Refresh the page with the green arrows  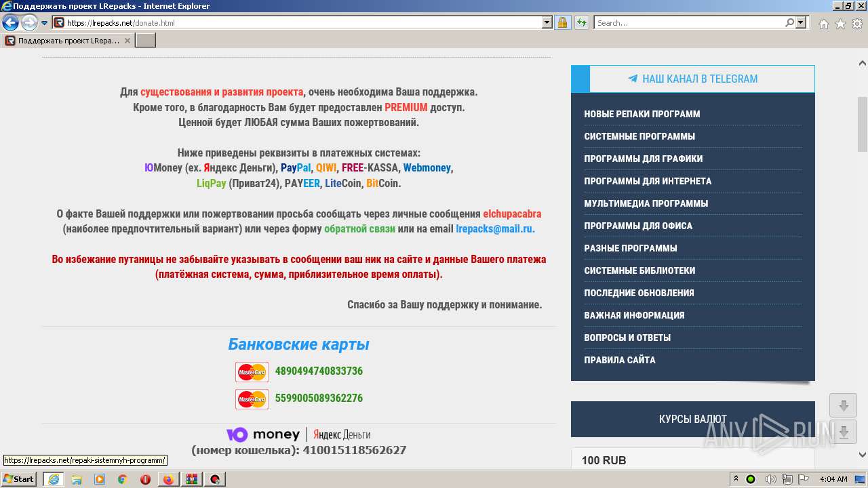tap(581, 22)
